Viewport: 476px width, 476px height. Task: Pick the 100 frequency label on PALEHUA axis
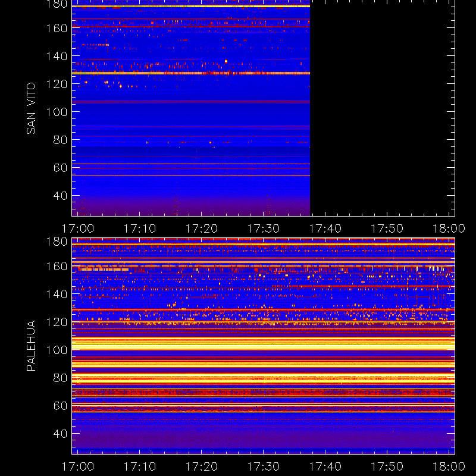click(57, 350)
